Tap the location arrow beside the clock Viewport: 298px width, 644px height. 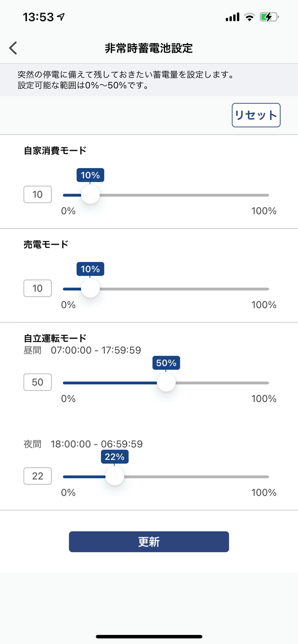[x=61, y=16]
